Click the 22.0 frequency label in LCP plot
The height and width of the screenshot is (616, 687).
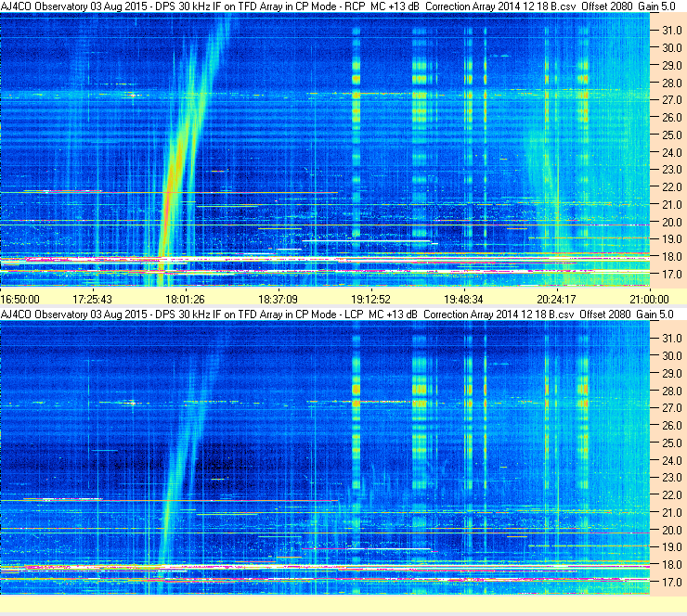pyautogui.click(x=671, y=495)
